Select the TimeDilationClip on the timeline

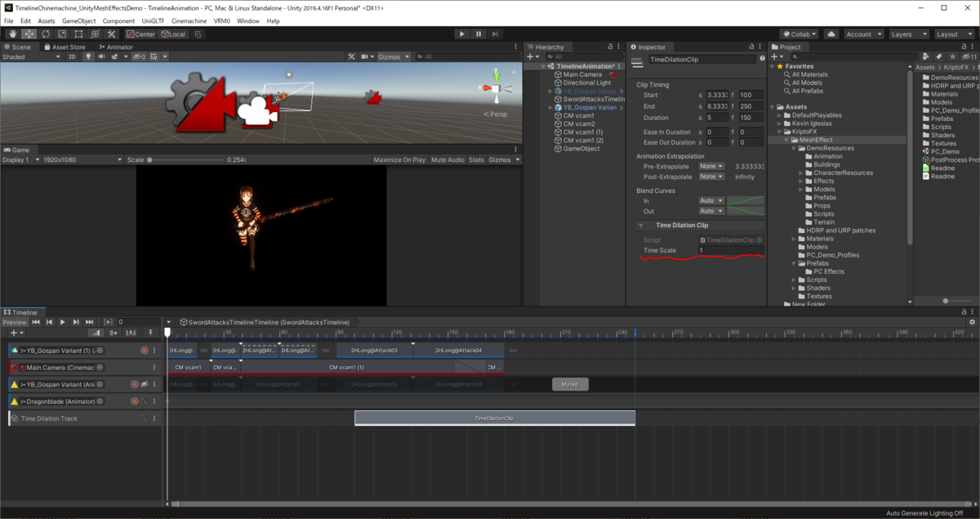495,418
